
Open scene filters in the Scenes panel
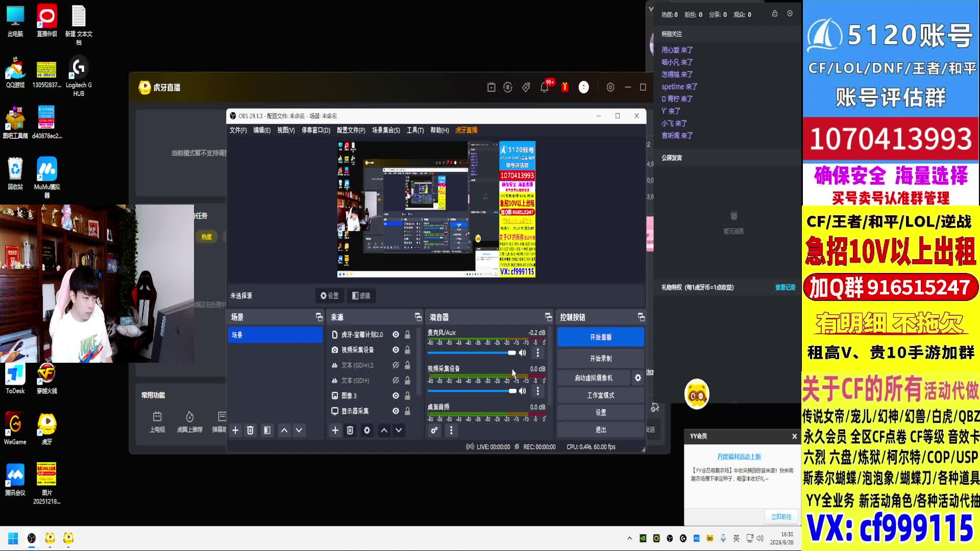click(x=267, y=431)
